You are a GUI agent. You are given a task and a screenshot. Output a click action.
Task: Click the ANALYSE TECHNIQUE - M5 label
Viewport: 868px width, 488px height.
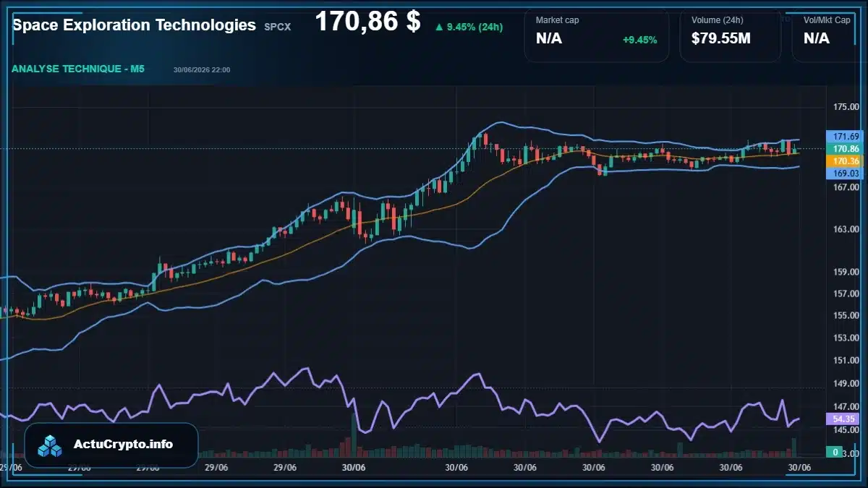click(78, 69)
